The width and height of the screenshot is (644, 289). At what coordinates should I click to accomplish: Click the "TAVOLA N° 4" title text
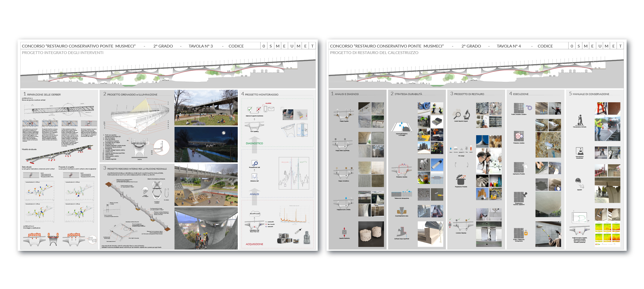coord(509,46)
